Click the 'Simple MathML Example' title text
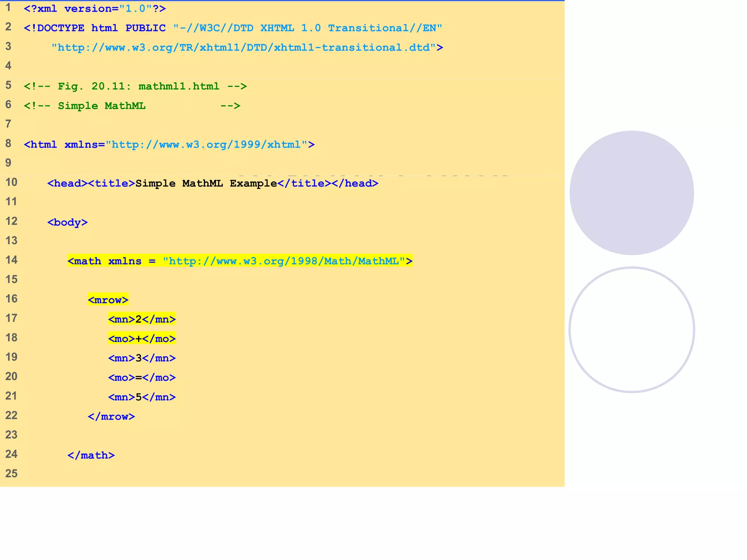747x560 pixels. (206, 183)
